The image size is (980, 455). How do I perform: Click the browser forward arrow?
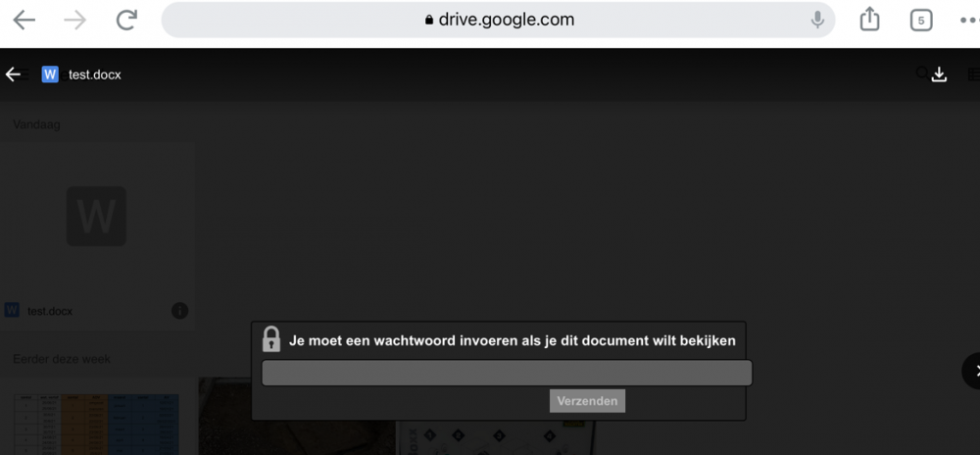point(75,20)
